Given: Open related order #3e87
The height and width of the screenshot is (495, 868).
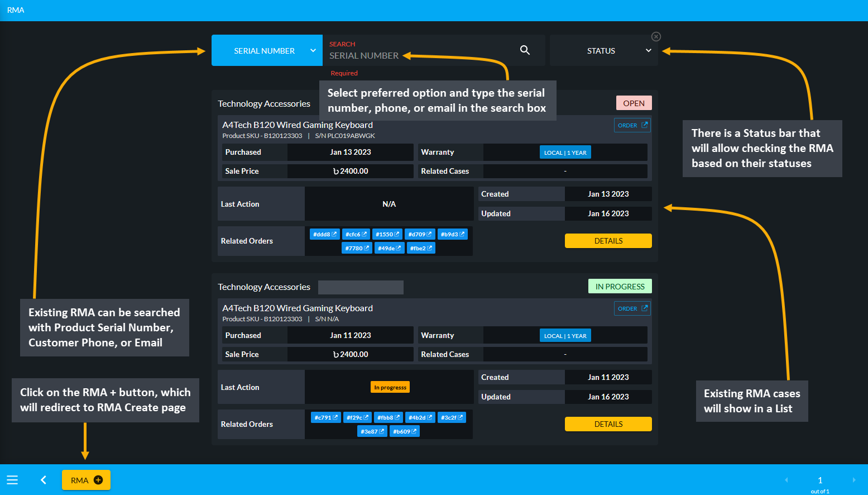Looking at the screenshot, I should coord(372,431).
